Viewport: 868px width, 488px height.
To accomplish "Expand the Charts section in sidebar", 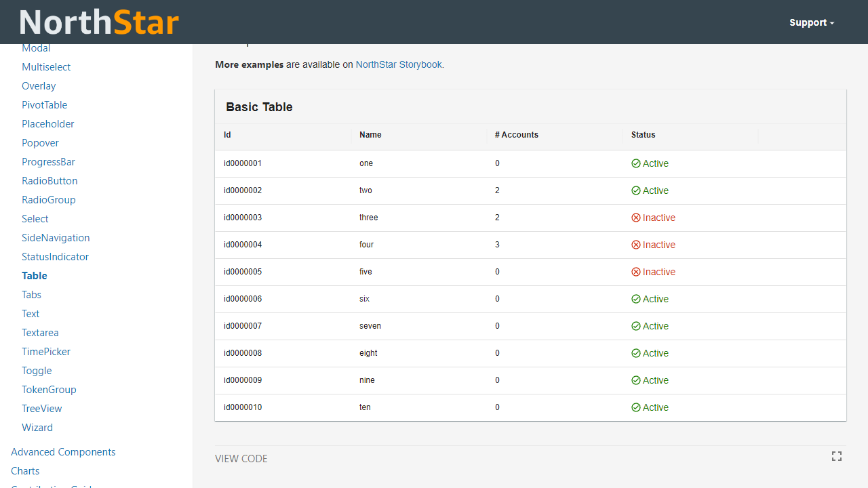I will click(25, 471).
